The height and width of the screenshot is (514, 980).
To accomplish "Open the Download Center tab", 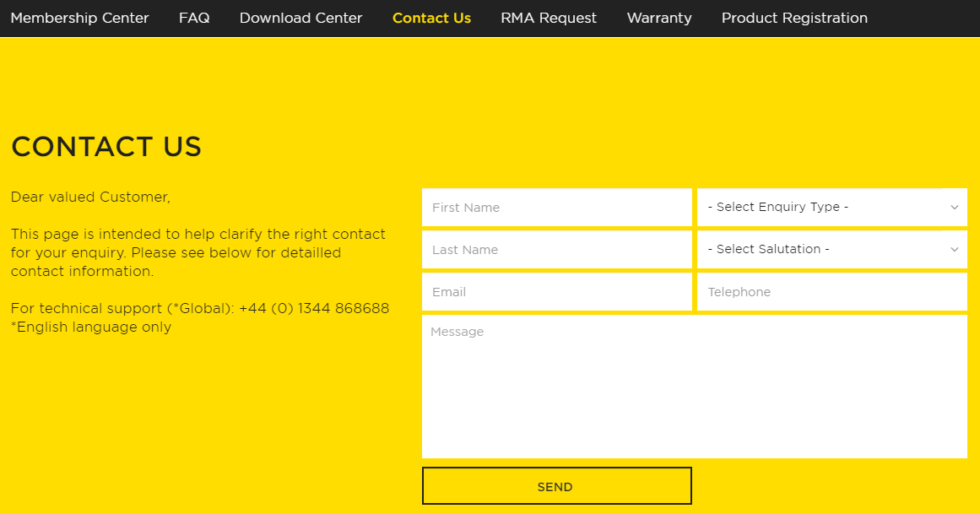I will (300, 18).
